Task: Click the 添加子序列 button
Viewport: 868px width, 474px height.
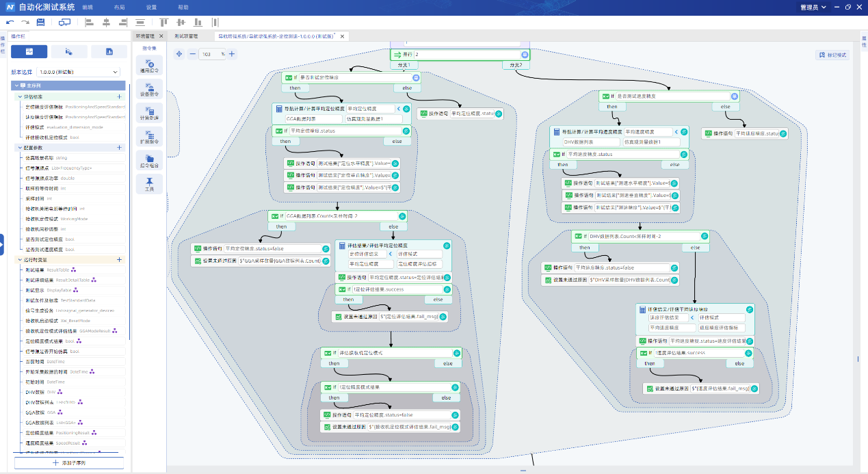Action: point(68,463)
